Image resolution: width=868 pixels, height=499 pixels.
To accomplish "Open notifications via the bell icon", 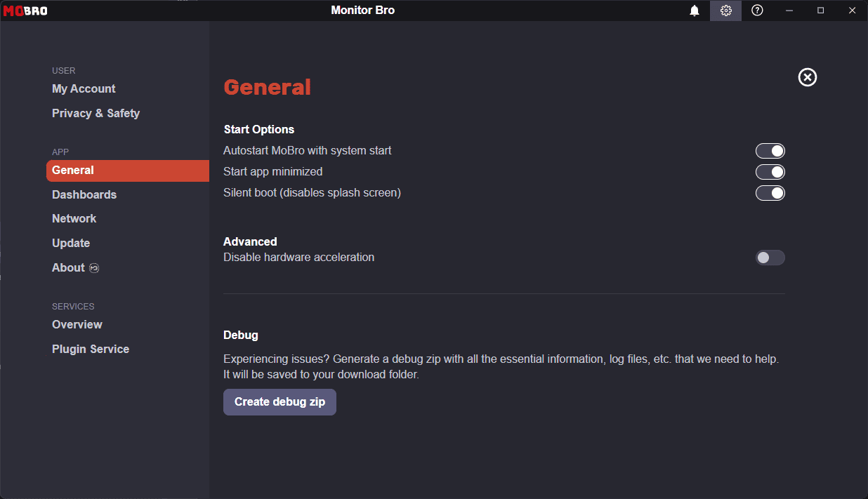I will [695, 11].
